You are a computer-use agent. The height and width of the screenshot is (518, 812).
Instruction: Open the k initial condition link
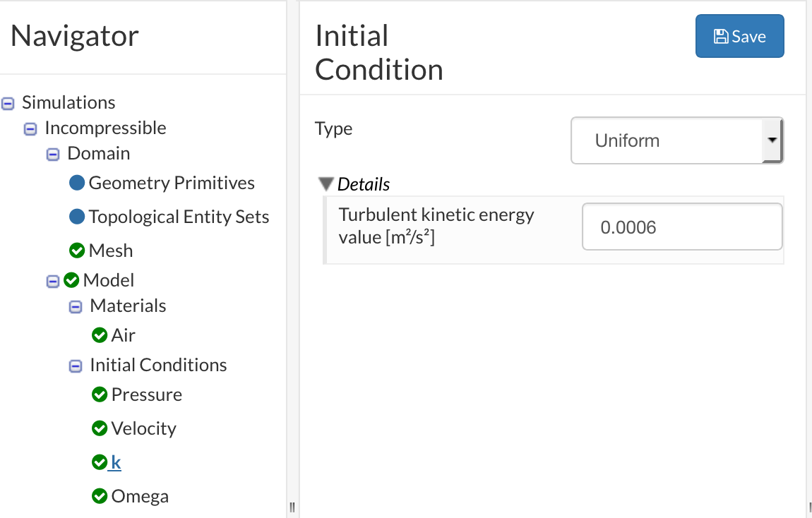click(x=116, y=463)
